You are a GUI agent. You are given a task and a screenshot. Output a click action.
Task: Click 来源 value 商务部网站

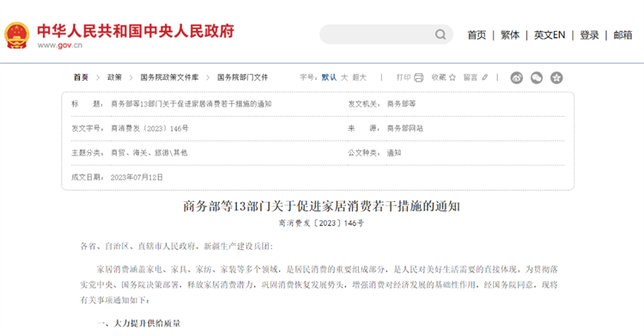pyautogui.click(x=405, y=128)
